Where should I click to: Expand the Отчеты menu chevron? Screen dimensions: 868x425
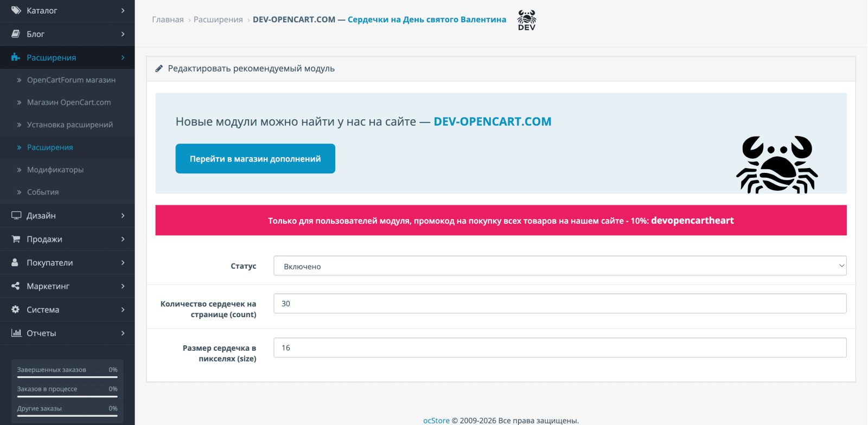tap(123, 333)
